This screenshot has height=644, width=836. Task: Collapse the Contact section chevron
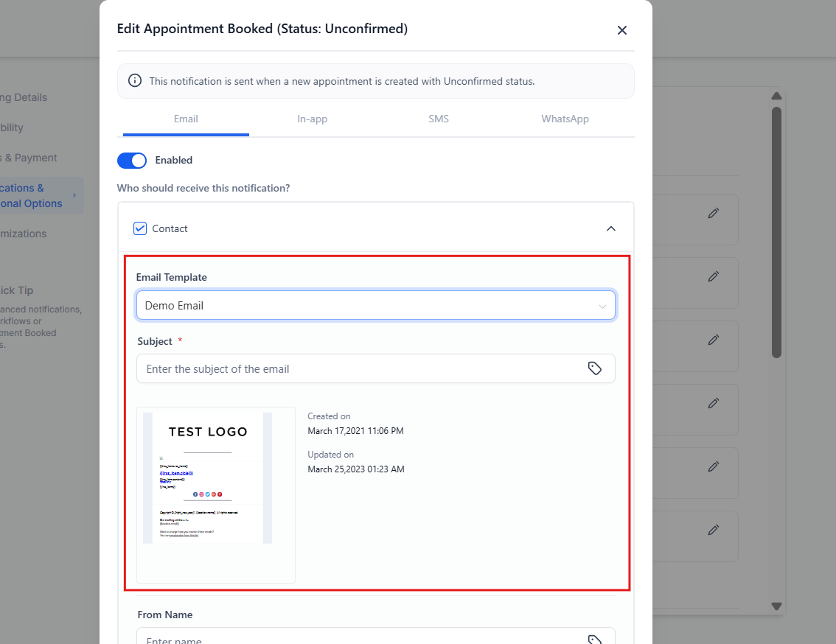click(x=610, y=228)
